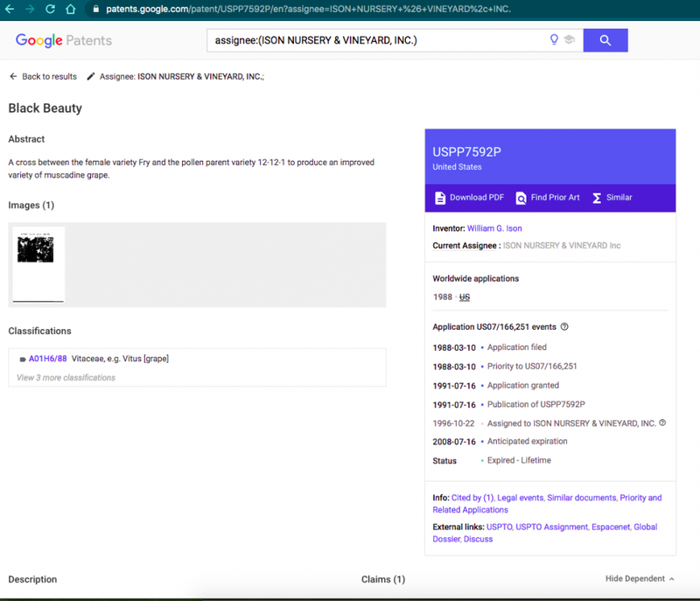Click Current Assignee label
700x601 pixels.
[465, 246]
